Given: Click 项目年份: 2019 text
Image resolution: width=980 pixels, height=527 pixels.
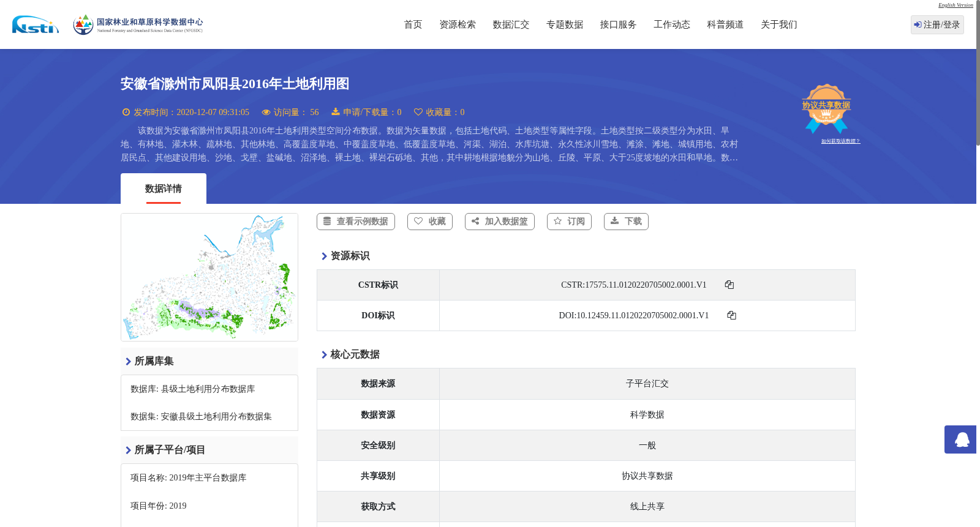Looking at the screenshot, I should tap(159, 506).
